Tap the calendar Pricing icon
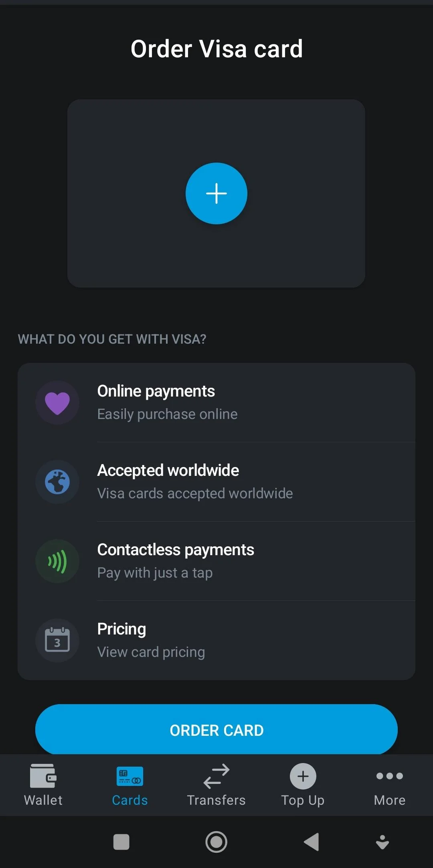This screenshot has width=433, height=868. [x=57, y=640]
